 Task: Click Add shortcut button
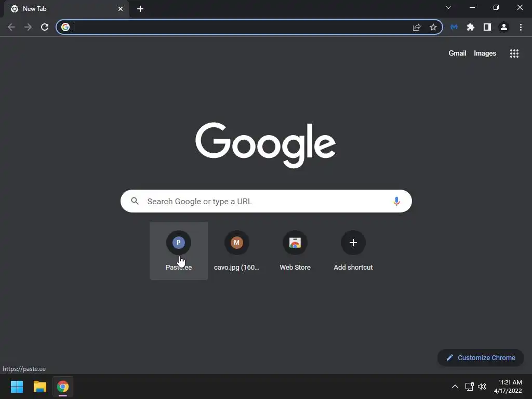(353, 251)
